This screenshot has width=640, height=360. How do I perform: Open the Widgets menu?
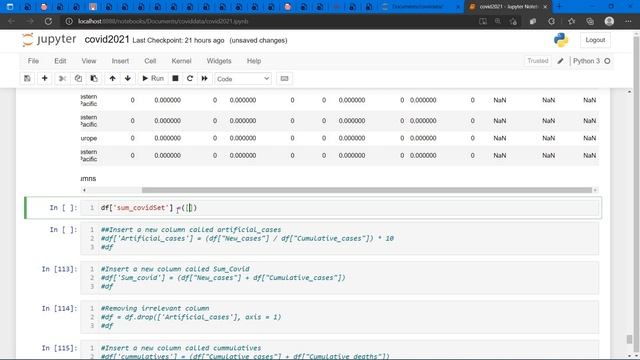tap(219, 61)
